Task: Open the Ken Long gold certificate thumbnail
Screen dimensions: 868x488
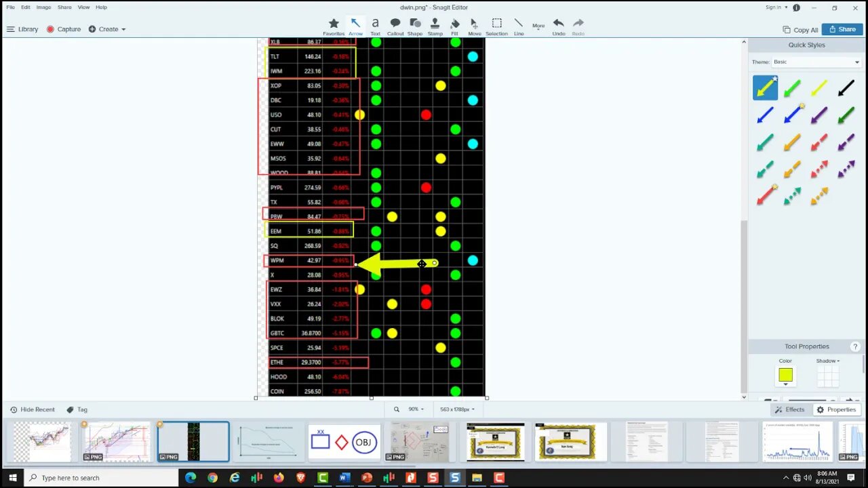Action: (x=571, y=442)
